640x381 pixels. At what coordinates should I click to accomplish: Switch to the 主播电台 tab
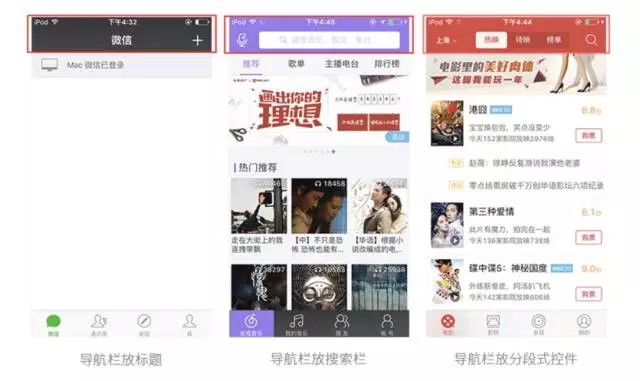coord(342,64)
